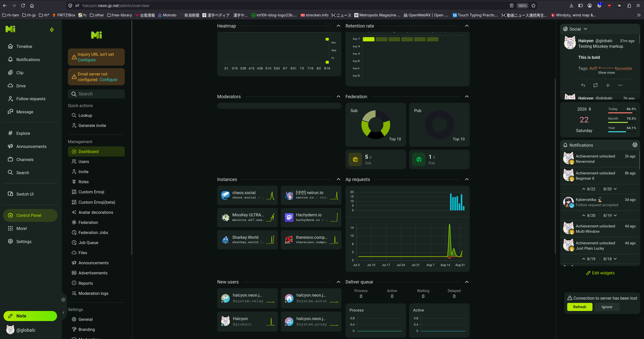Go to Timeline in main navigation
The image size is (644, 339).
coord(30,46)
